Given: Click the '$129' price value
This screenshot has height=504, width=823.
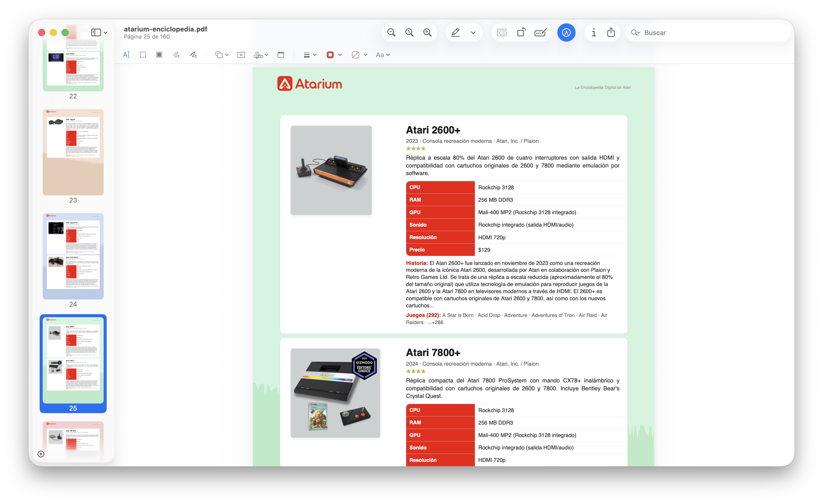Looking at the screenshot, I should 484,250.
